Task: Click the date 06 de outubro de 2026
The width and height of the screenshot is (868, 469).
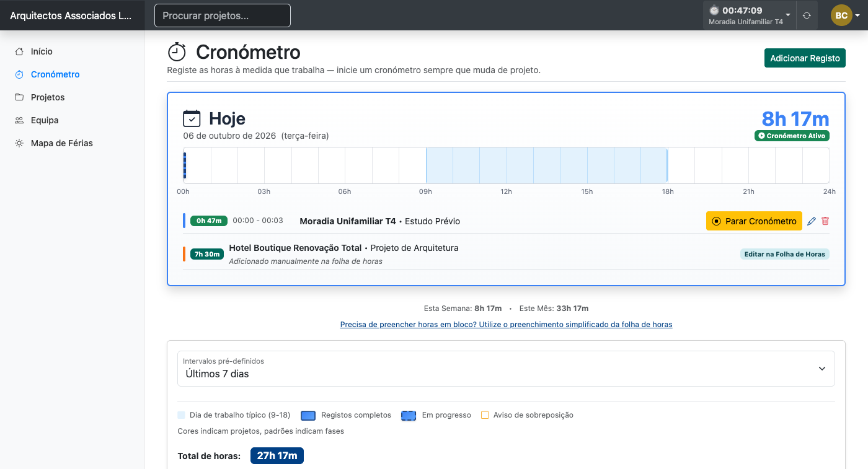Action: click(229, 136)
